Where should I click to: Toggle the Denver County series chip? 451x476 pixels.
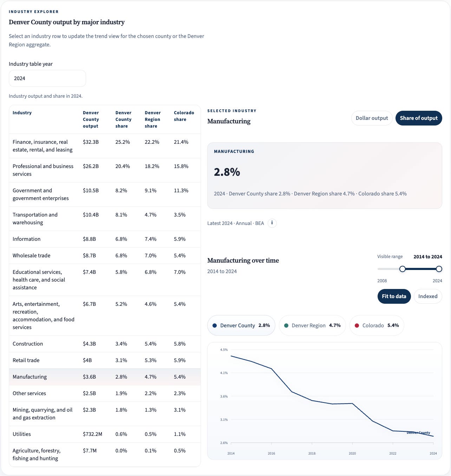point(241,326)
